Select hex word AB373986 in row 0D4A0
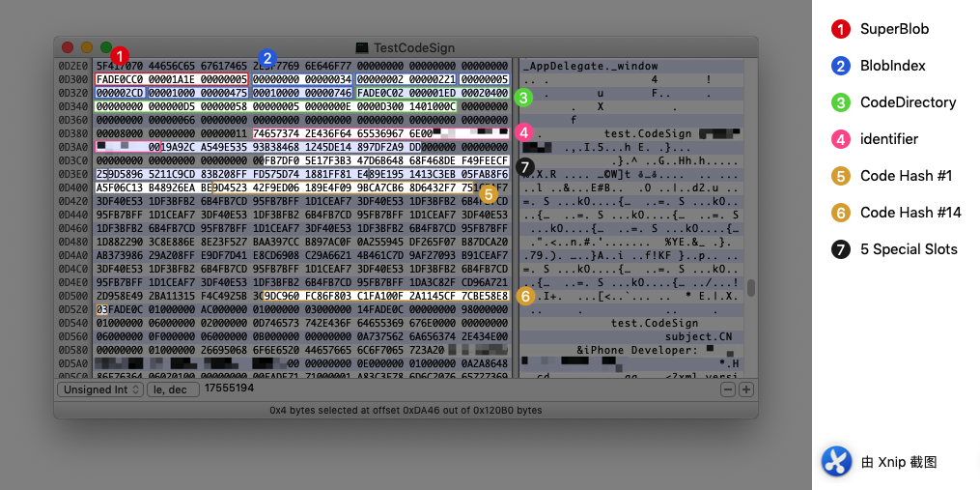This screenshot has width=980, height=490. click(x=120, y=255)
